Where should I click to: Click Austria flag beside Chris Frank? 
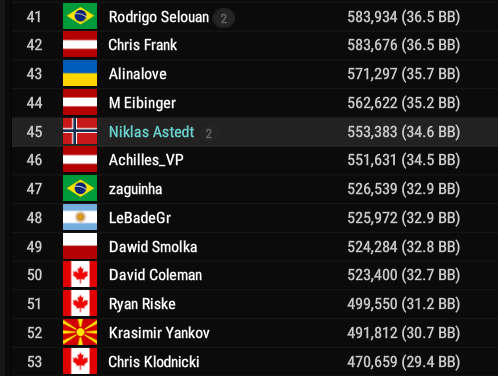point(80,44)
